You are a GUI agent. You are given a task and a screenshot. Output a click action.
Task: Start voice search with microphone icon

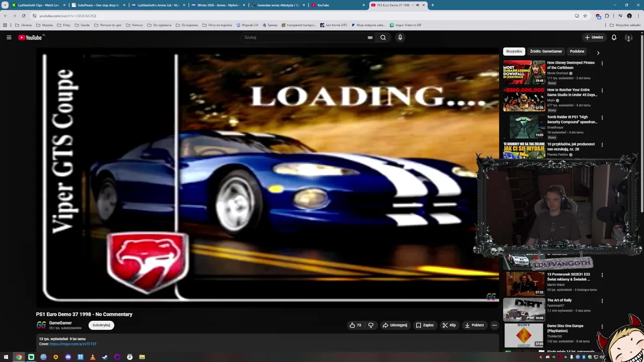pos(400,37)
